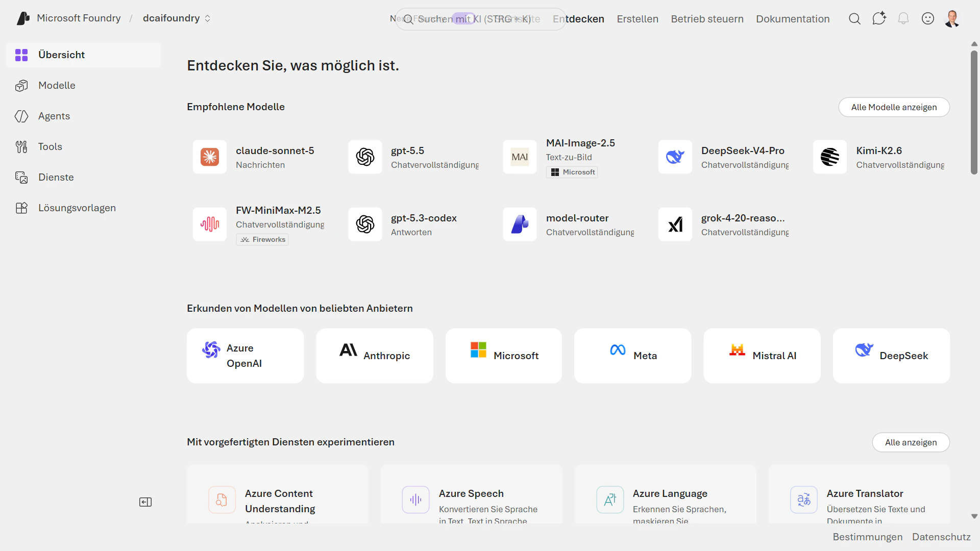Click the Azure Speech icon
The image size is (980, 551).
(x=415, y=500)
